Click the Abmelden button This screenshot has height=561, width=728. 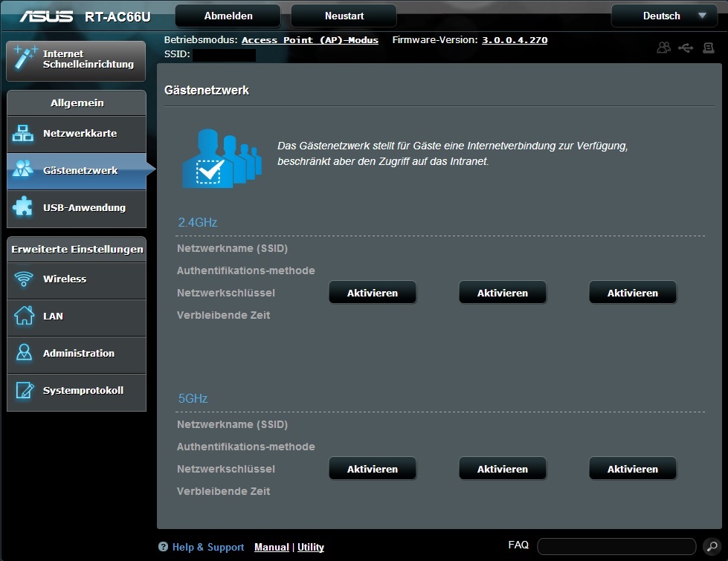point(228,16)
